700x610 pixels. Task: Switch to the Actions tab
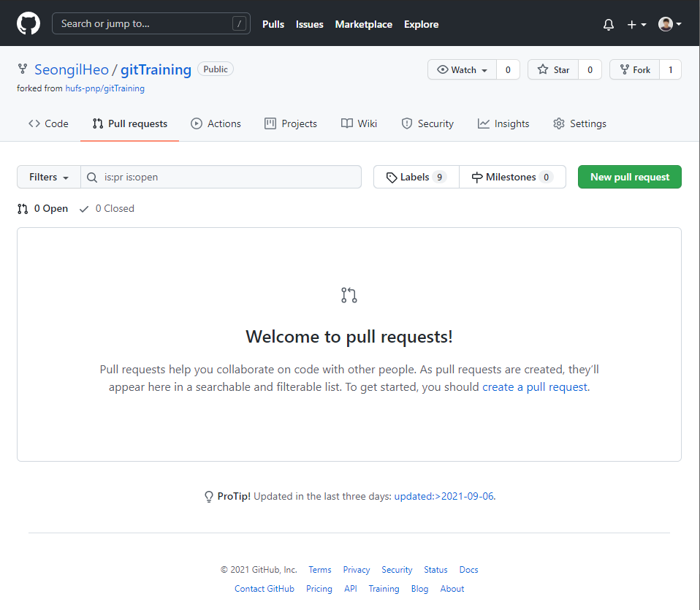(x=216, y=123)
